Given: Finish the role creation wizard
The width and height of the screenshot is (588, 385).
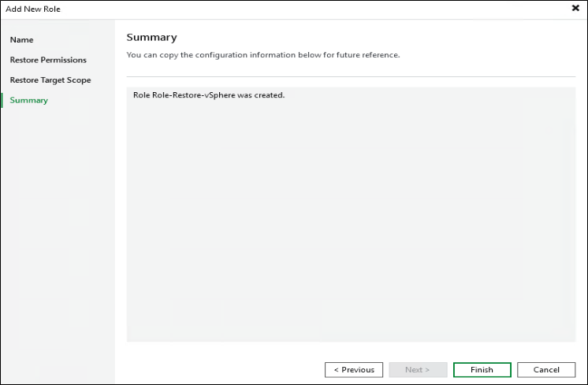Looking at the screenshot, I should click(x=482, y=370).
